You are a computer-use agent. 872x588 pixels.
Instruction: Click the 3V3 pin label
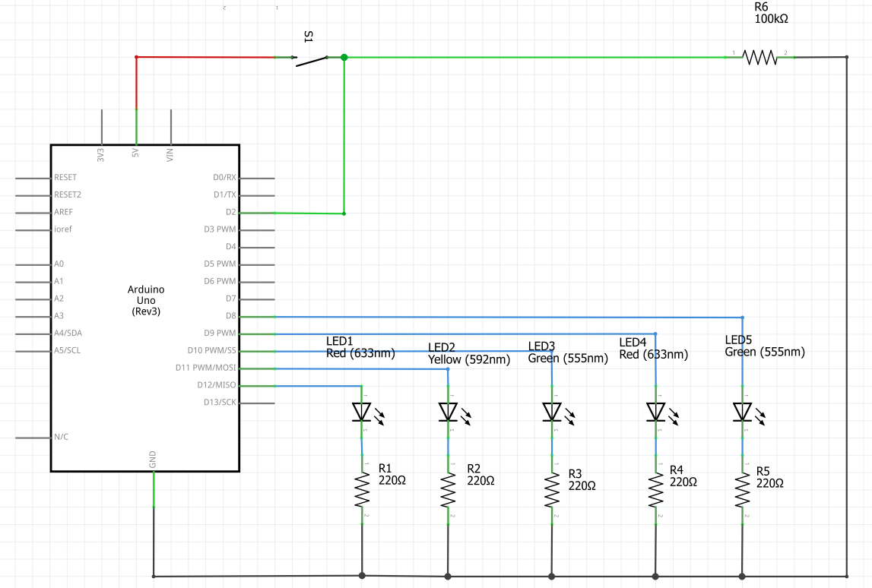tap(100, 154)
